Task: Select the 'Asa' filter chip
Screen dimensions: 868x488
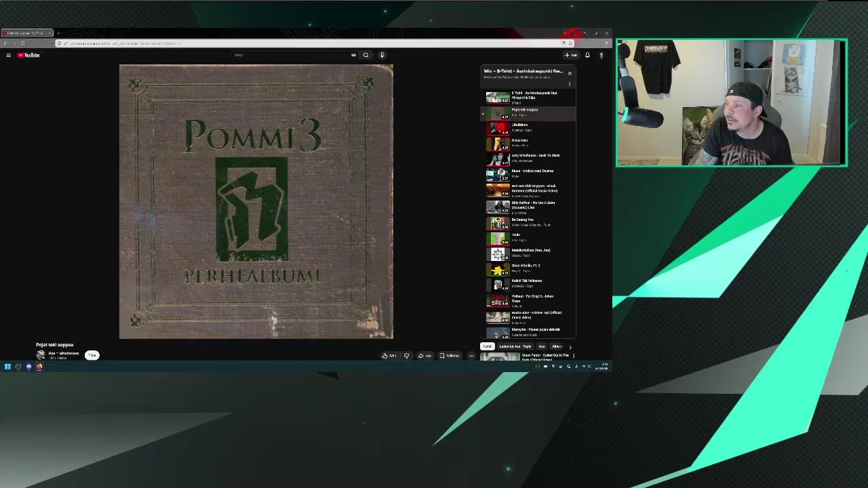Action: [x=542, y=346]
